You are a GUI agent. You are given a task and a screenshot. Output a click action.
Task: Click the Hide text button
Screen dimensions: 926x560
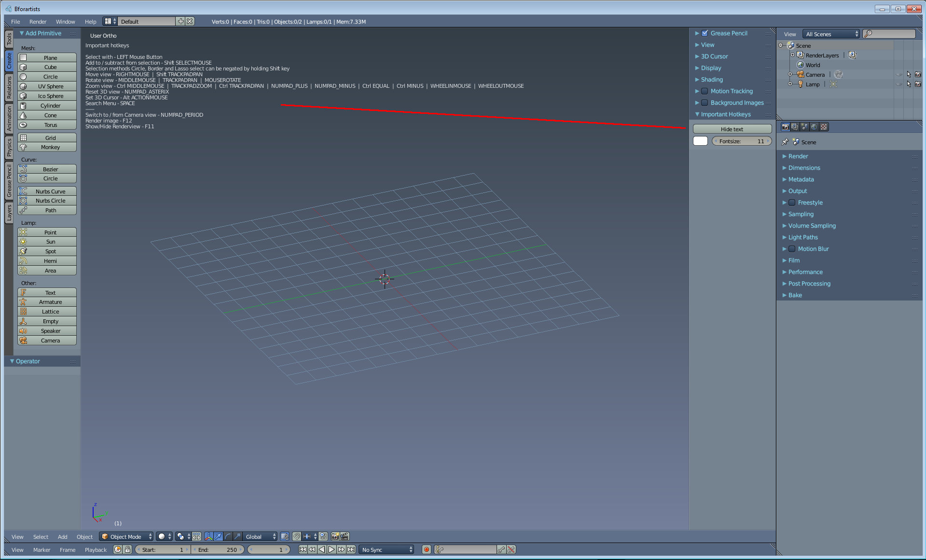tap(732, 129)
